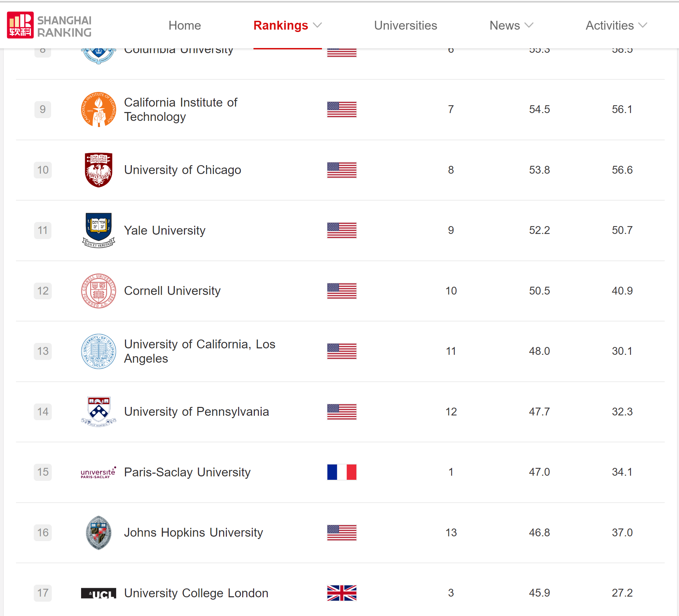Click the Cornell University seal
This screenshot has height=616, width=679.
[x=98, y=291]
